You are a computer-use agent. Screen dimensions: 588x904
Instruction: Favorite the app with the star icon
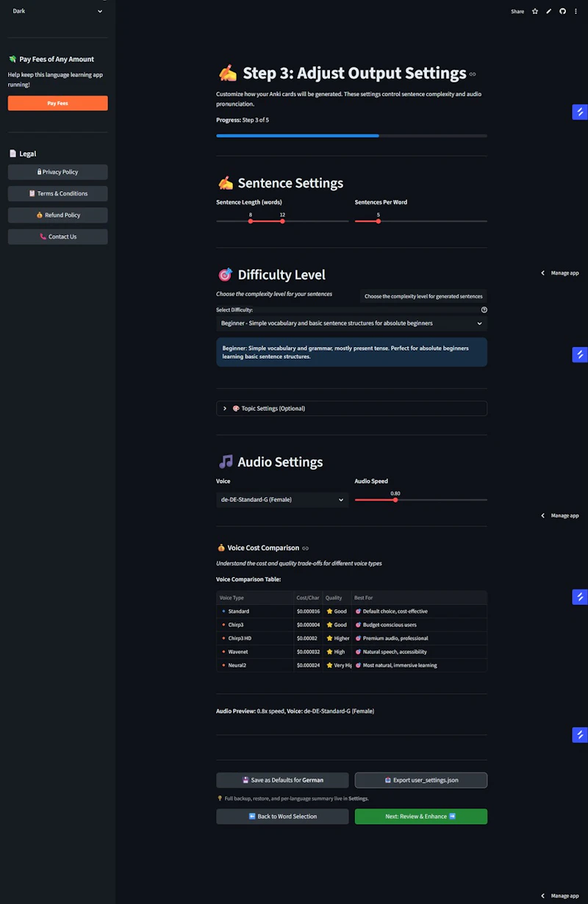[535, 11]
